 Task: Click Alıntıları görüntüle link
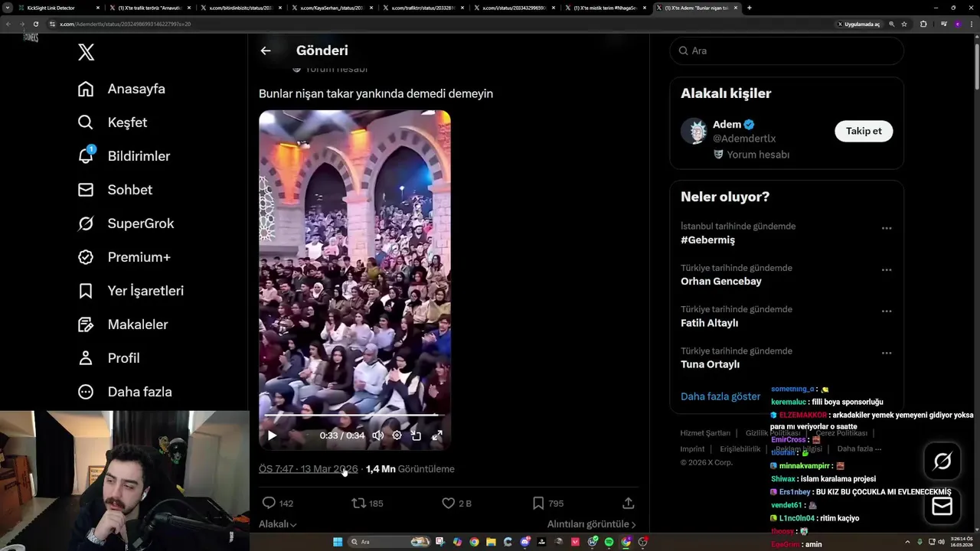(x=591, y=524)
